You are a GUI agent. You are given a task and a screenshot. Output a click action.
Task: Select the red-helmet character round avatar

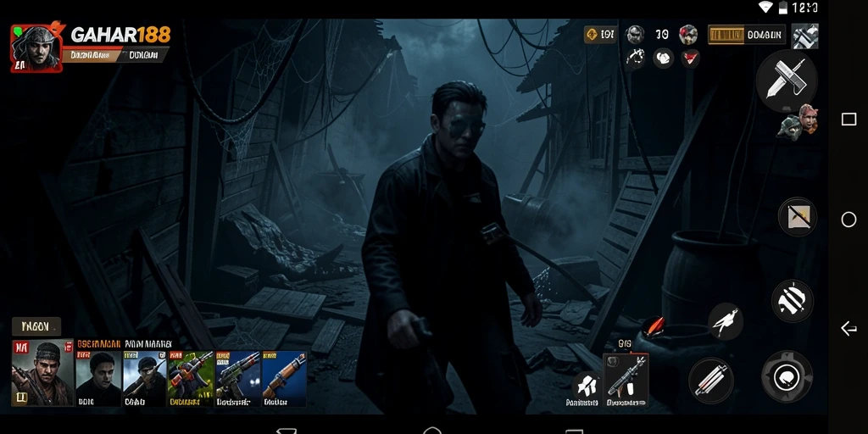[x=688, y=35]
